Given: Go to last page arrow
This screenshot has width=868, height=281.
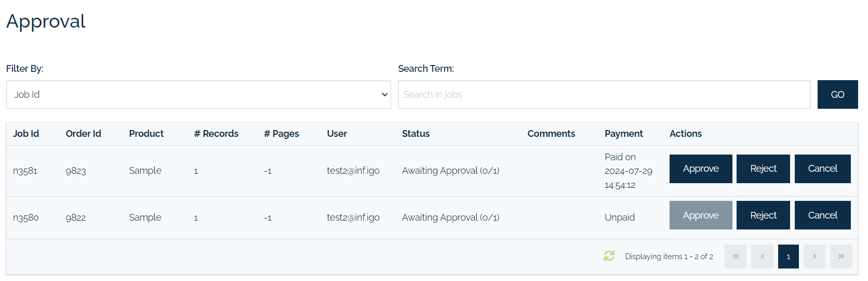Looking at the screenshot, I should pyautogui.click(x=841, y=257).
